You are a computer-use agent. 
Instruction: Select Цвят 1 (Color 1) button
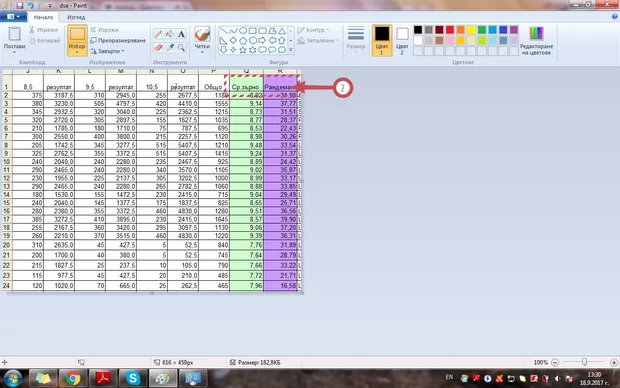[382, 40]
